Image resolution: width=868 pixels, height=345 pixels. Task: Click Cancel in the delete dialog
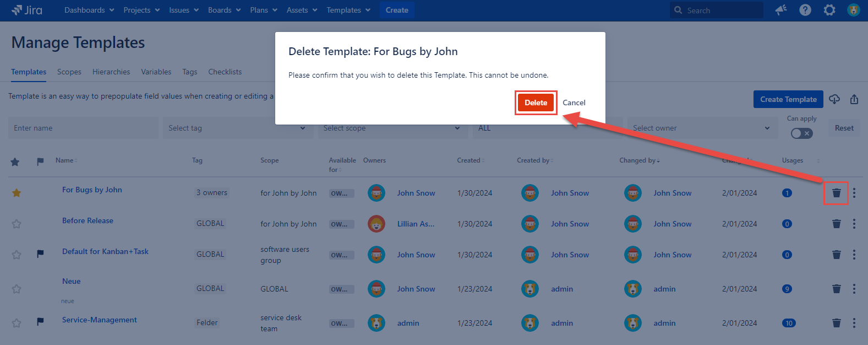coord(574,103)
